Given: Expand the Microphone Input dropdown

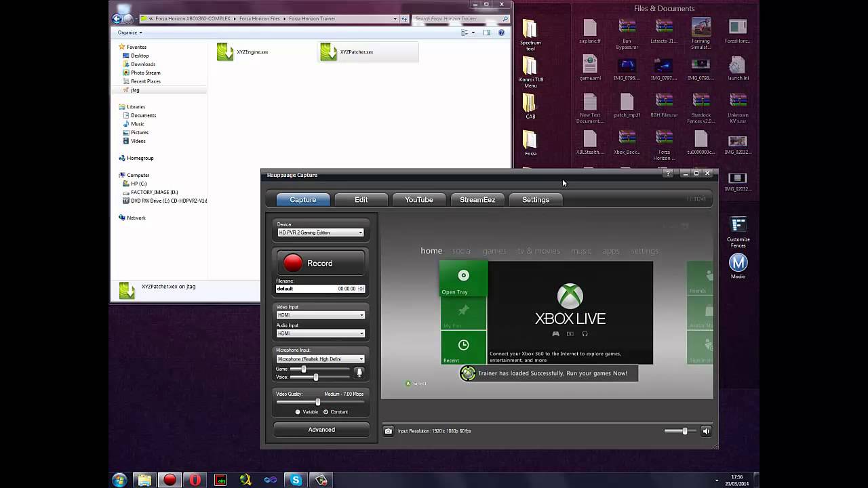Looking at the screenshot, I should click(x=320, y=359).
